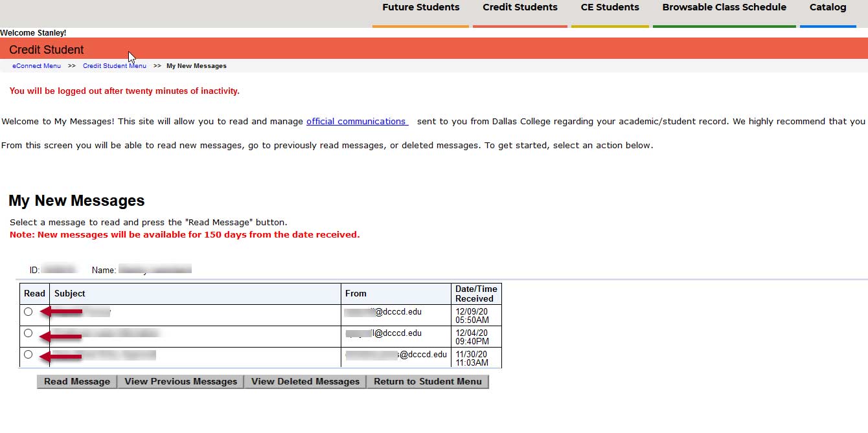Viewport: 868px width, 433px height.
Task: Click the Subject column header
Action: coord(68,293)
